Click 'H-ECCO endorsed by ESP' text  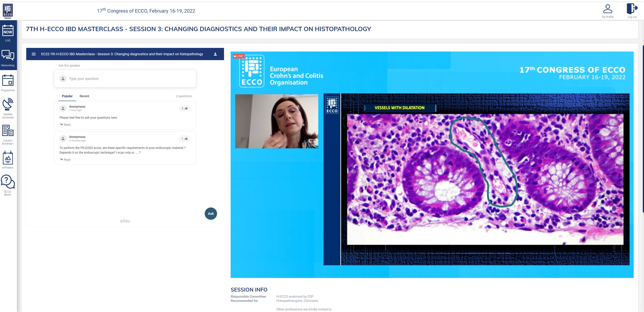pyautogui.click(x=295, y=296)
